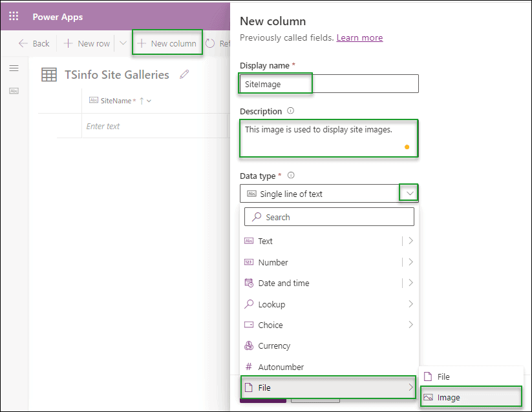Select File category in data type list
Viewport: 532px width, 412px height.
tap(328, 387)
